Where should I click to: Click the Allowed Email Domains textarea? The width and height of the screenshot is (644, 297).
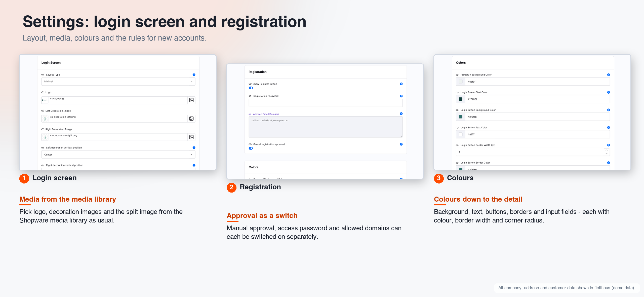click(326, 127)
